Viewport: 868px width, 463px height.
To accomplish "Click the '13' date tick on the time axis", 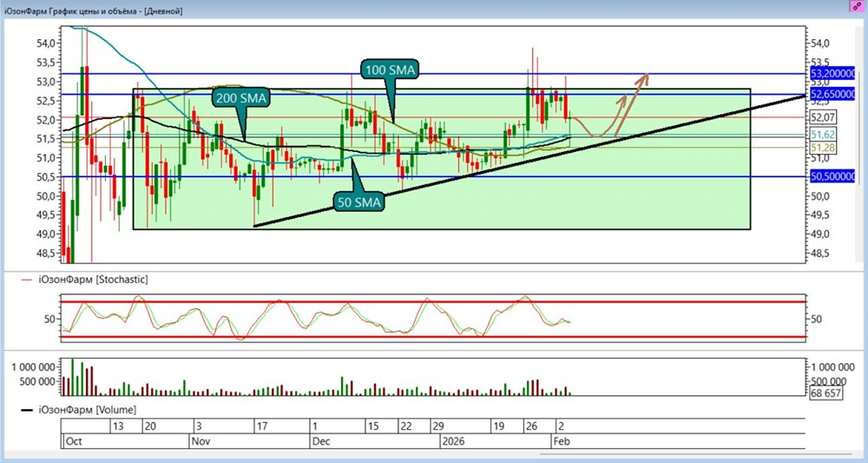I will [118, 427].
